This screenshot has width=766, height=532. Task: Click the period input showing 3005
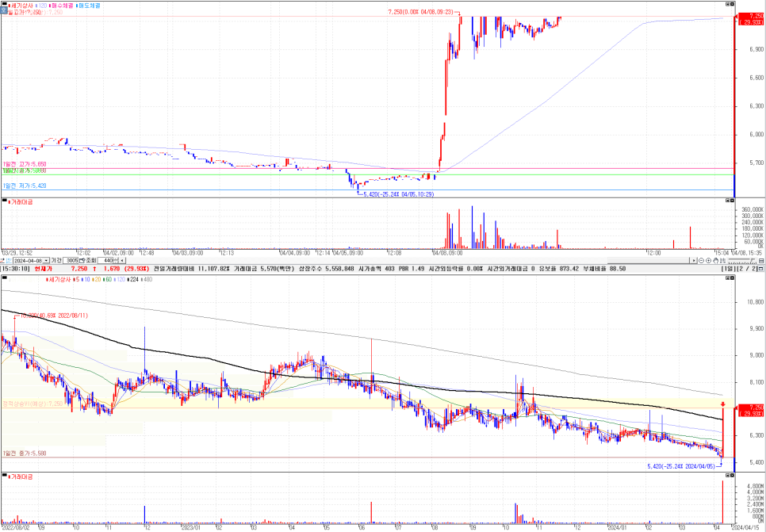[x=71, y=261]
